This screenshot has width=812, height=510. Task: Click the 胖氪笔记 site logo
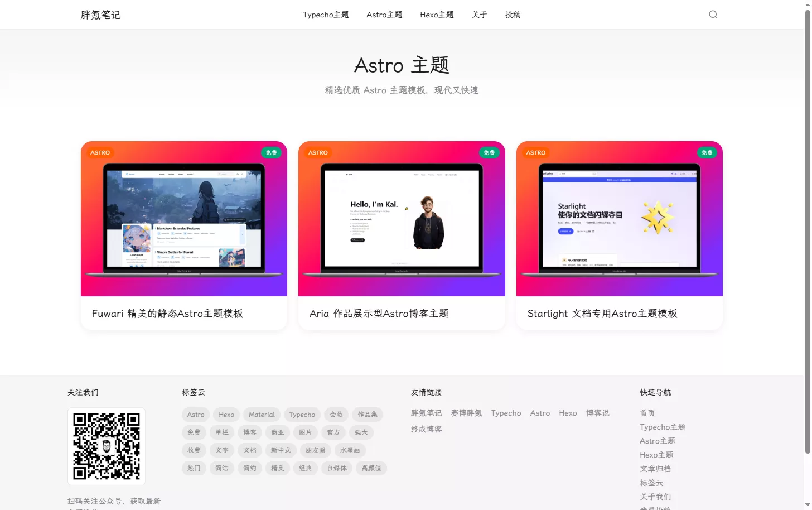pyautogui.click(x=100, y=15)
